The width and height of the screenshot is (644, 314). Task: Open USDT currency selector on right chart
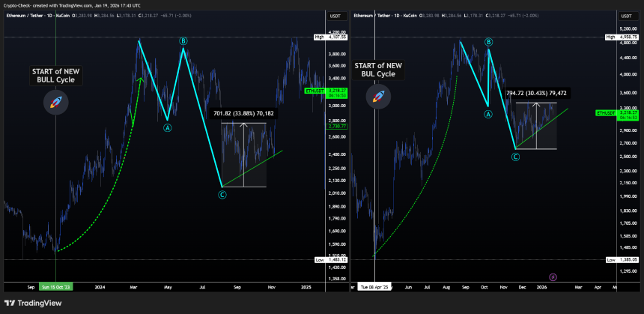627,16
